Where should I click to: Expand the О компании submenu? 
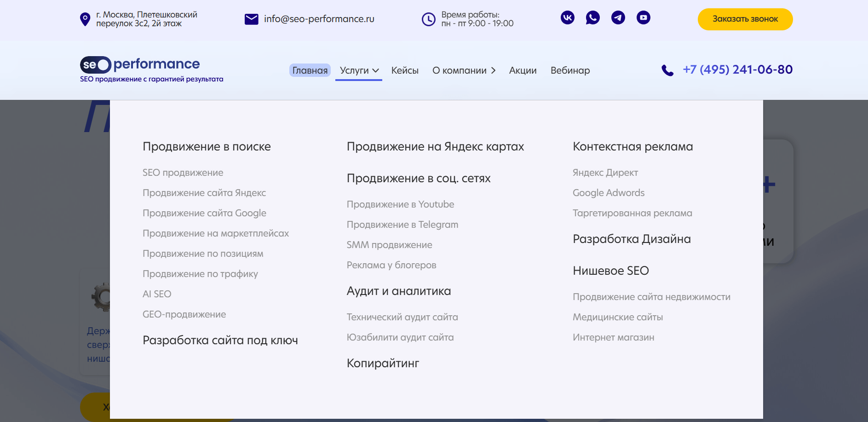[464, 70]
